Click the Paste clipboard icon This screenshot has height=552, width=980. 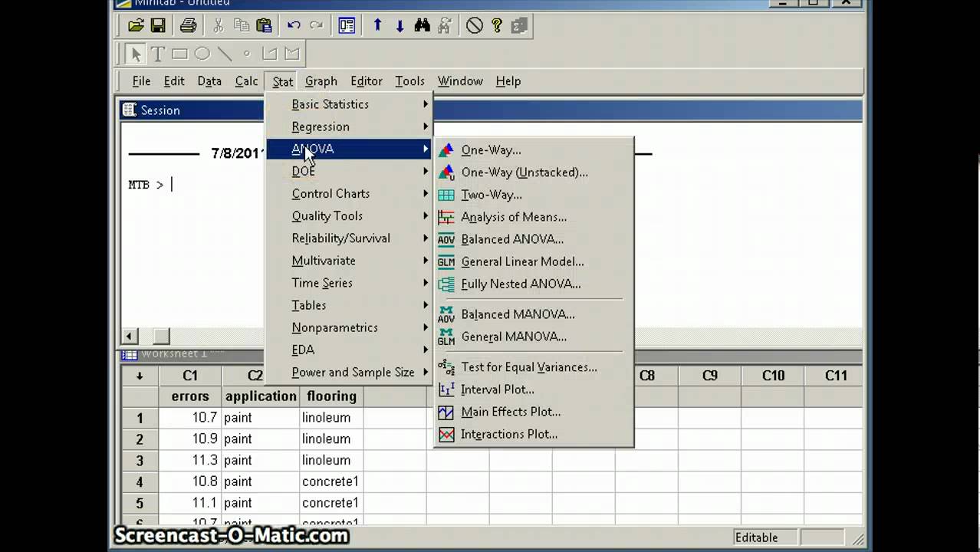[263, 26]
